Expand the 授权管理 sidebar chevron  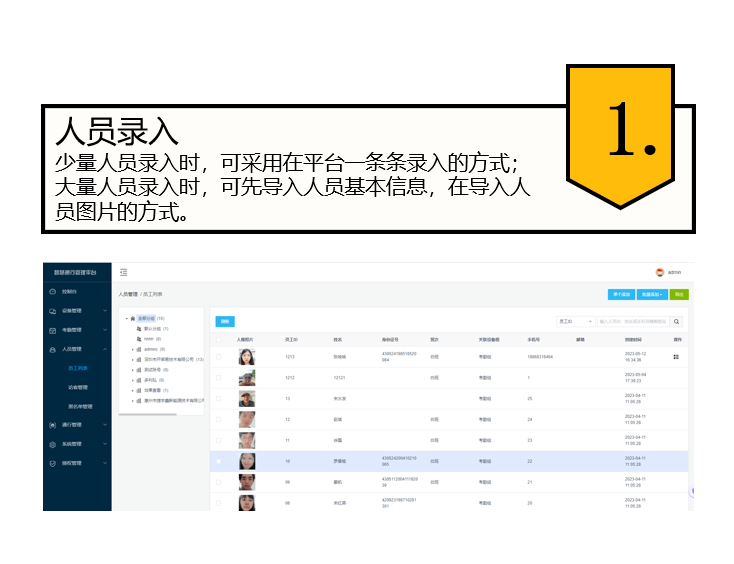(105, 463)
